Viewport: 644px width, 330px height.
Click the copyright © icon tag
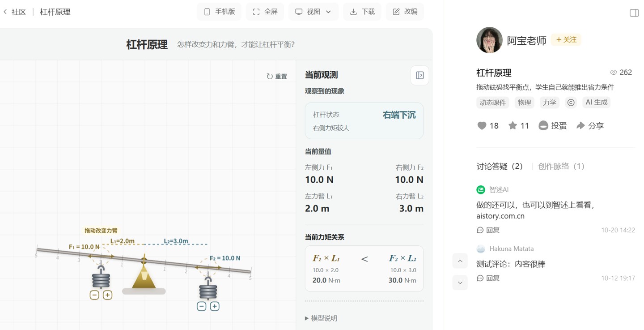(571, 103)
